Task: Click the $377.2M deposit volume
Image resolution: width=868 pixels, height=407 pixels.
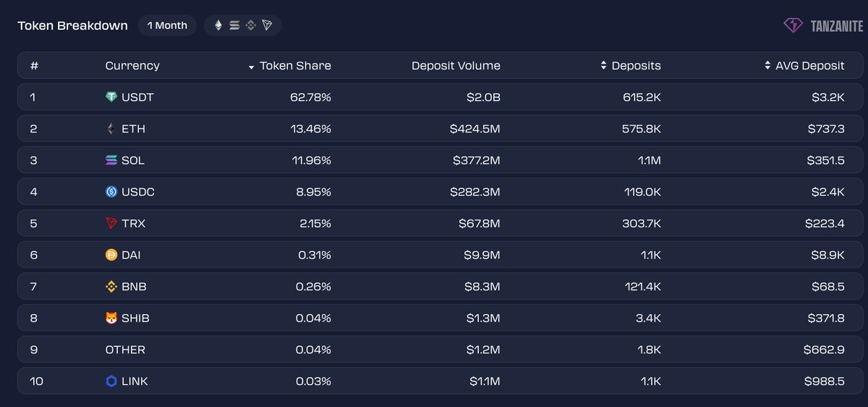Action: click(476, 161)
